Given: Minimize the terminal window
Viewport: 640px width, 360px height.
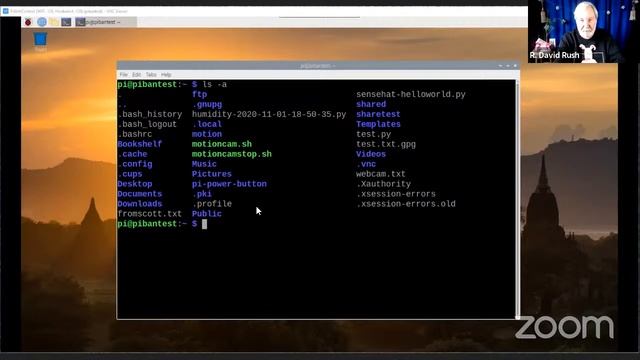Looking at the screenshot, I should pyautogui.click(x=500, y=66).
